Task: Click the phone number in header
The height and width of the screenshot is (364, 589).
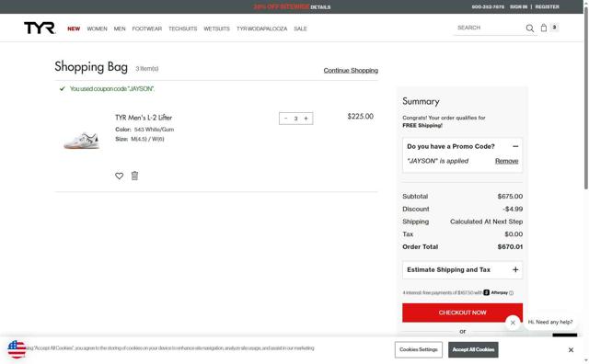Action: 488,6
